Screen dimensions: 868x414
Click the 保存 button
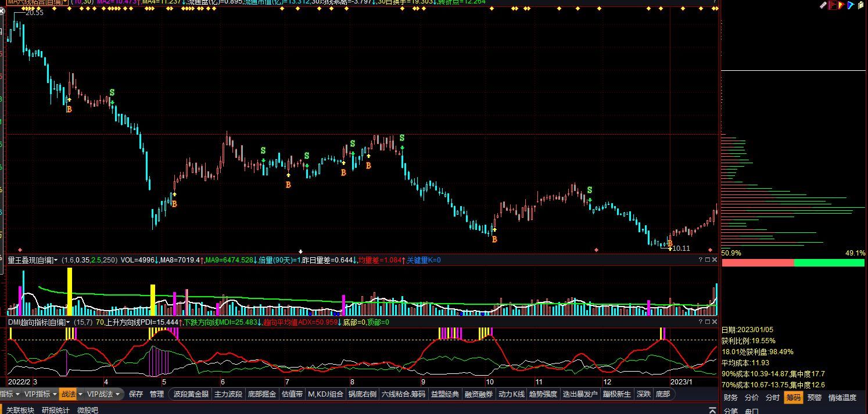pos(136,394)
